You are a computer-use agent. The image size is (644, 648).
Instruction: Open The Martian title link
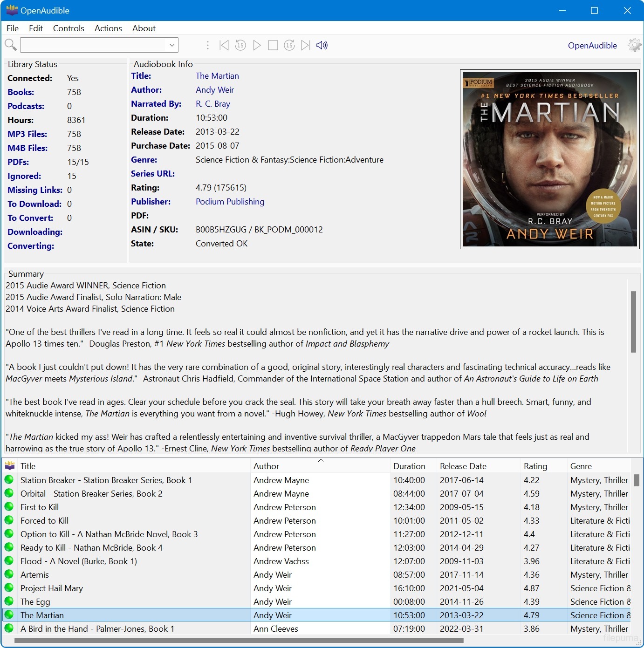(x=217, y=76)
